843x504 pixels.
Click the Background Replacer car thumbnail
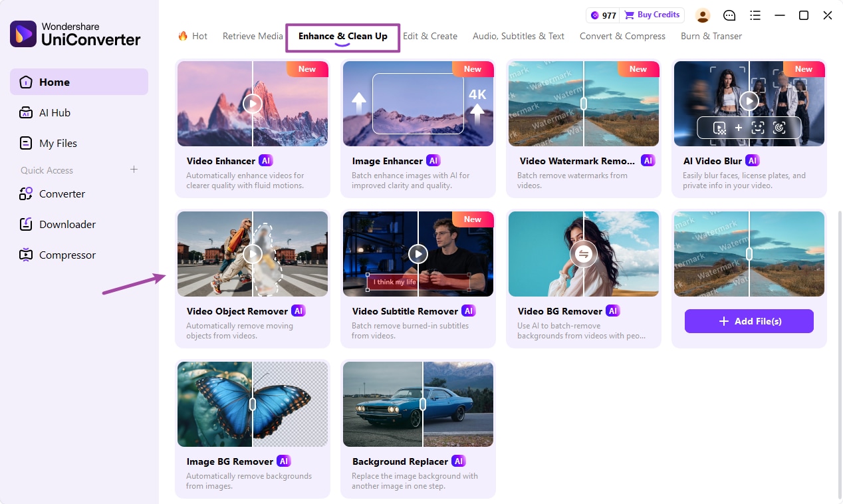pos(418,404)
